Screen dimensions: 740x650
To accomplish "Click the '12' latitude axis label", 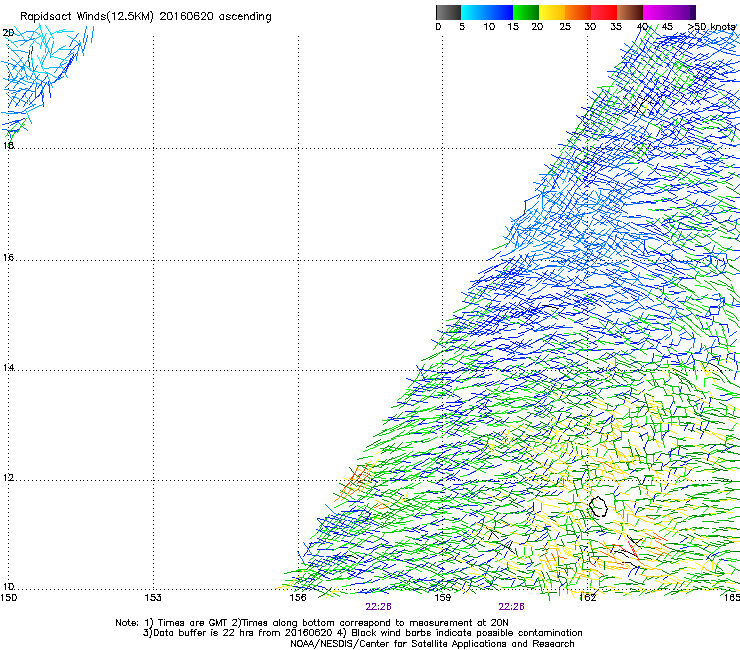I will [8, 478].
